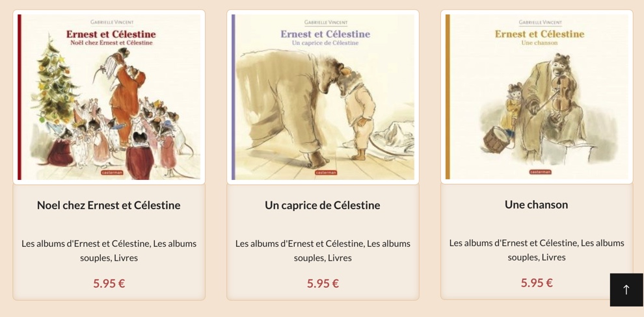Click the scroll-to-top arrow button
The width and height of the screenshot is (644, 317).
pyautogui.click(x=626, y=290)
